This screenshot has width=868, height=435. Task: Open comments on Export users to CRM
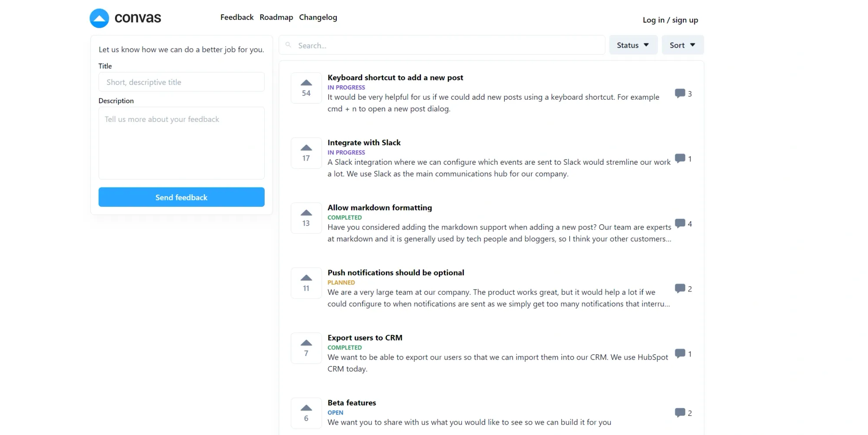(683, 354)
